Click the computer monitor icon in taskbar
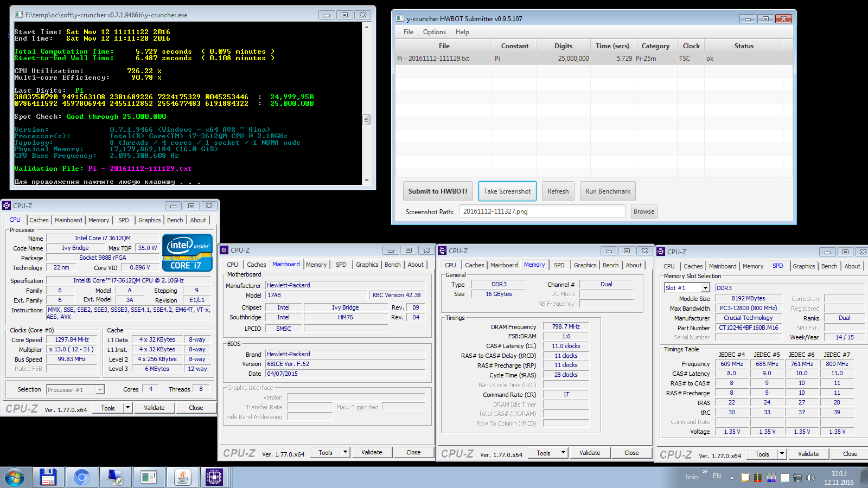 click(116, 477)
